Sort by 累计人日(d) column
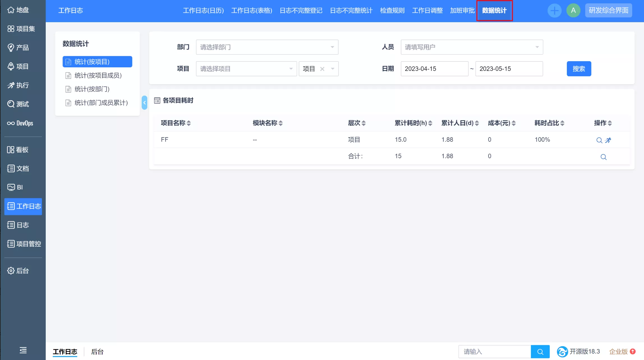644x360 pixels. coord(460,123)
